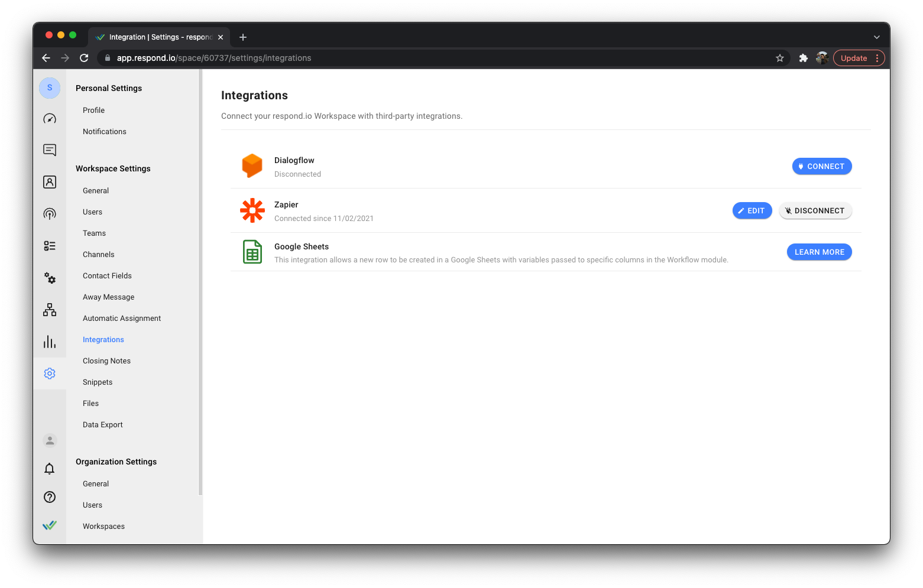Screen dimensions: 923x588
Task: Click the Google Sheets logo icon
Action: point(252,252)
